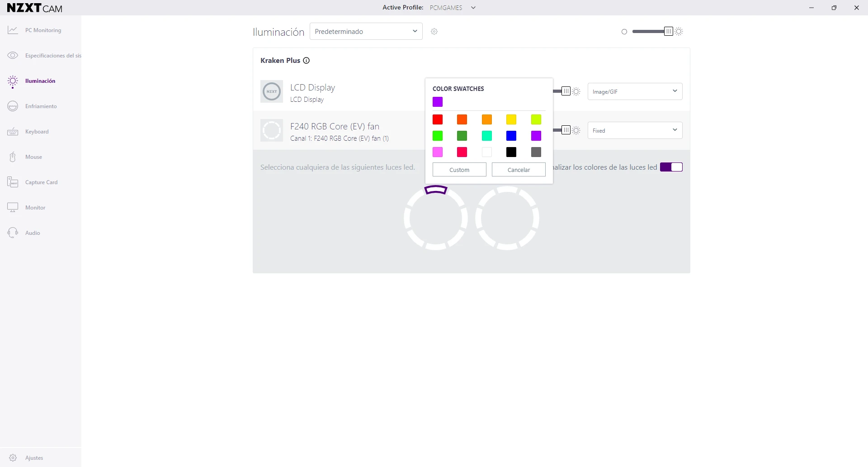The height and width of the screenshot is (467, 868).
Task: Open Enfriamiento cooling icon
Action: pos(13,106)
